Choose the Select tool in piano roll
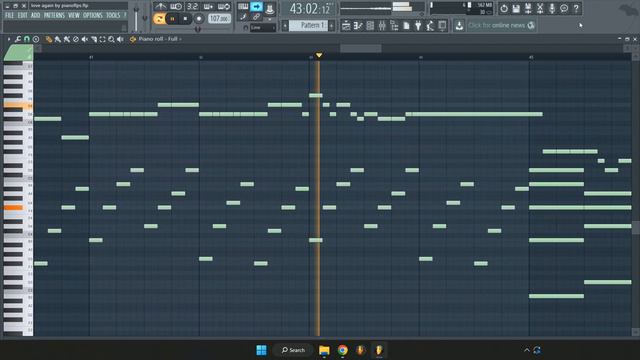This screenshot has height=360, width=640. coord(102,39)
